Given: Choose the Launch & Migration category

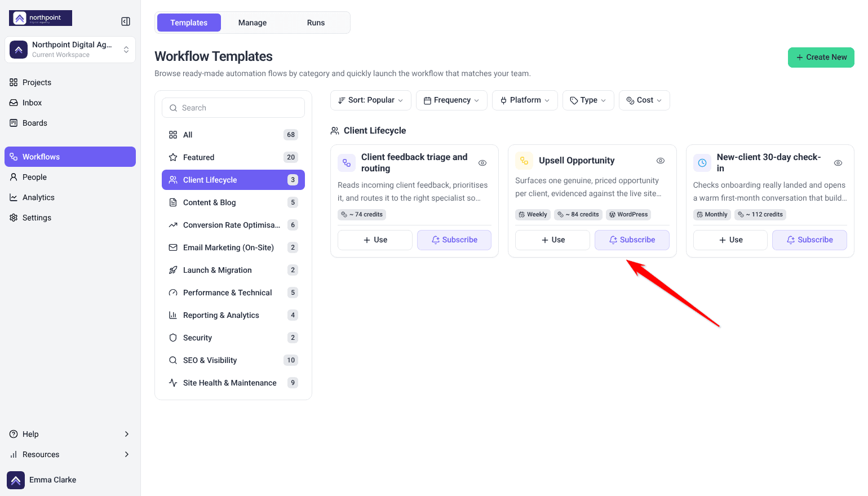Looking at the screenshot, I should point(233,270).
